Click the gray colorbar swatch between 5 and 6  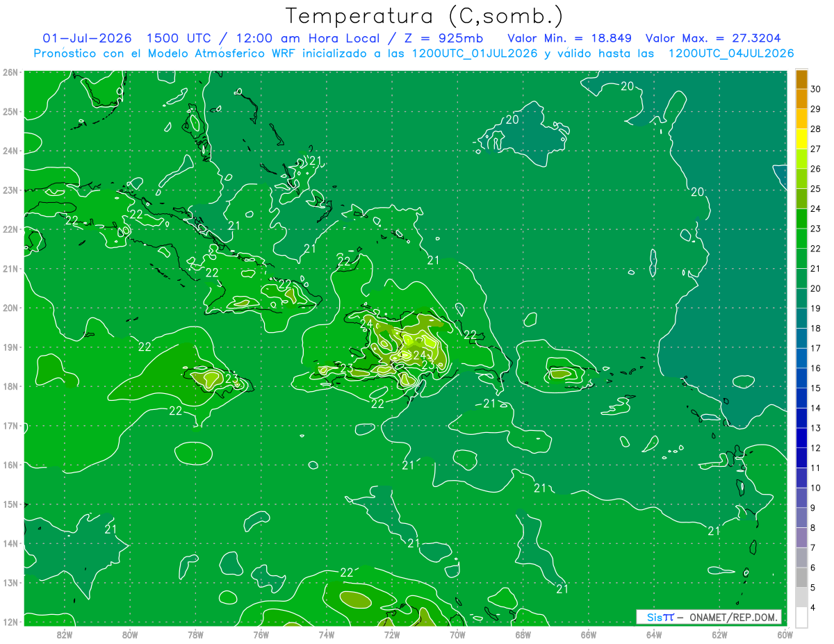point(801,577)
